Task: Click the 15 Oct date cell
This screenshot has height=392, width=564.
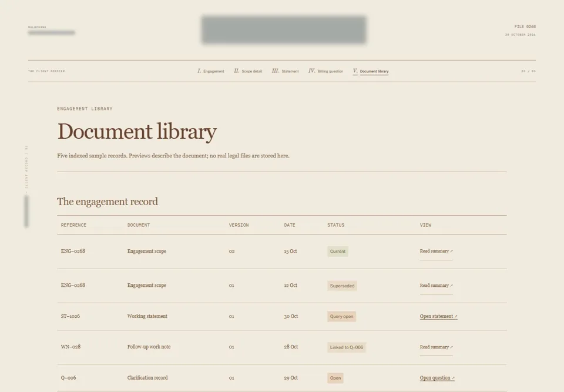Action: pyautogui.click(x=290, y=252)
